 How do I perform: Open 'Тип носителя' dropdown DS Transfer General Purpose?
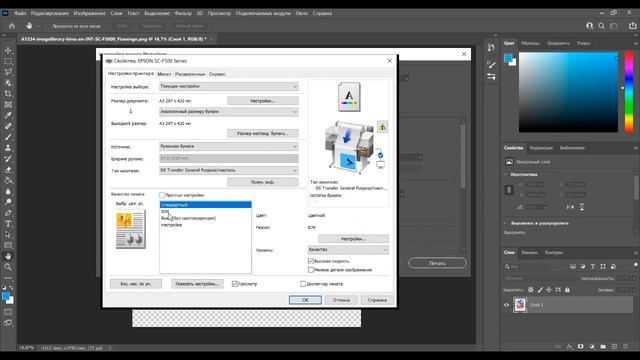(x=229, y=170)
